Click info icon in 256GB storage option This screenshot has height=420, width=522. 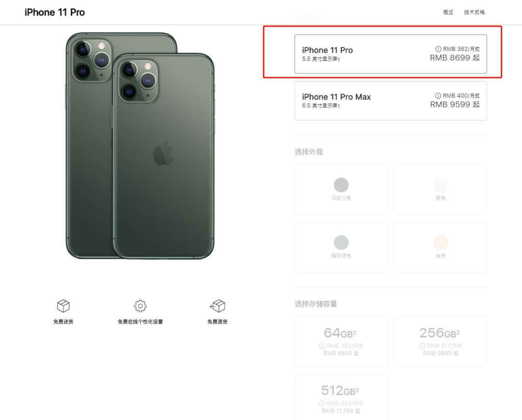[x=421, y=346]
